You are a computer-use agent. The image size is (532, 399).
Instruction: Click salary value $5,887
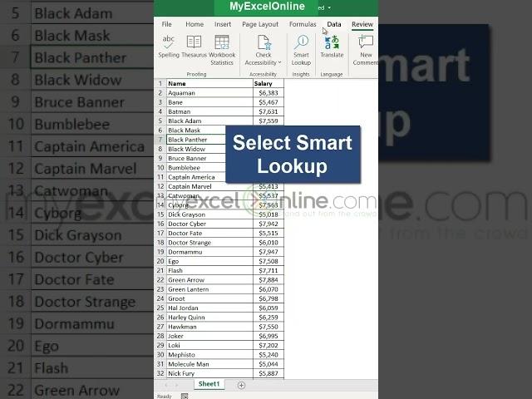(268, 373)
